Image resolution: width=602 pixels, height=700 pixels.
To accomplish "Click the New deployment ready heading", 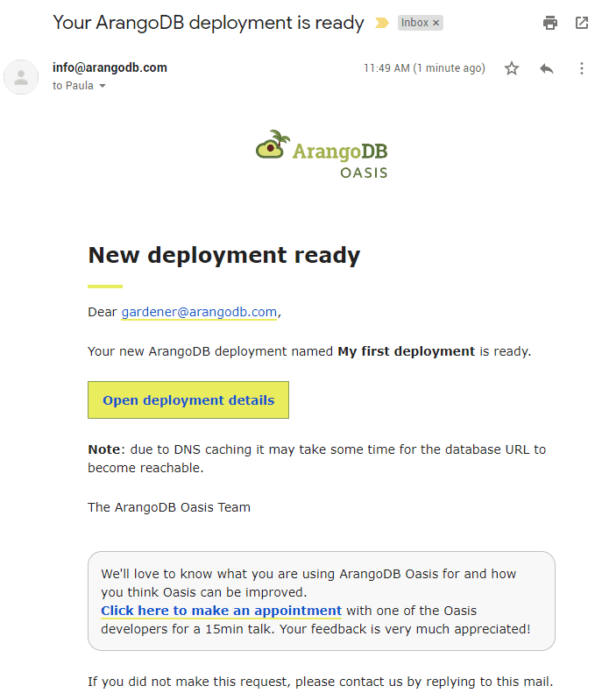I will (x=223, y=255).
